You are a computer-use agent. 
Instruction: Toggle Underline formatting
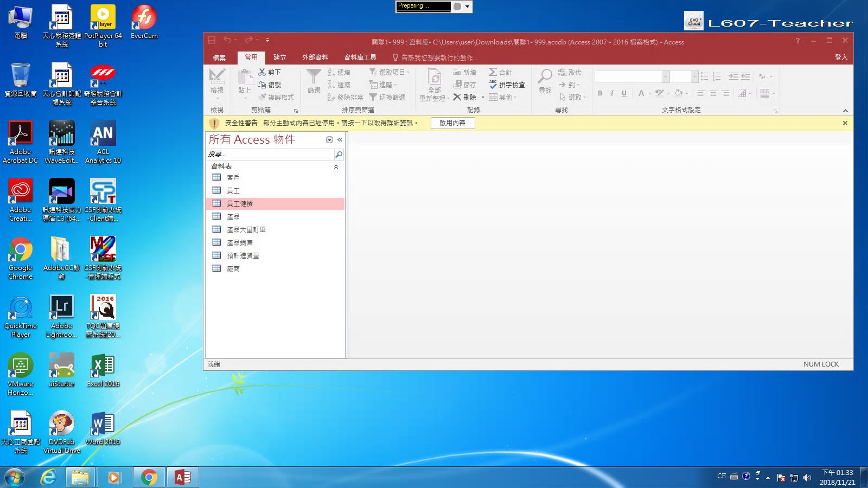[x=624, y=93]
